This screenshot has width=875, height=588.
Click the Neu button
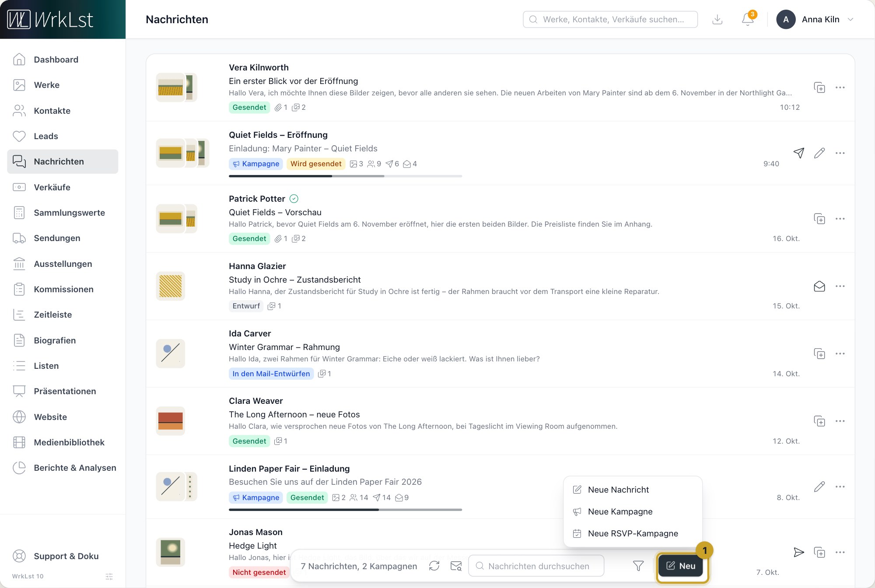pyautogui.click(x=681, y=566)
